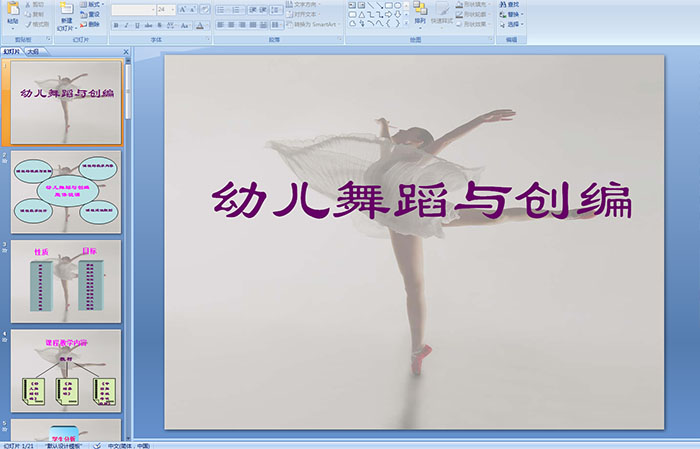700x449 pixels.
Task: Toggle Align Text Left
Action: click(221, 25)
